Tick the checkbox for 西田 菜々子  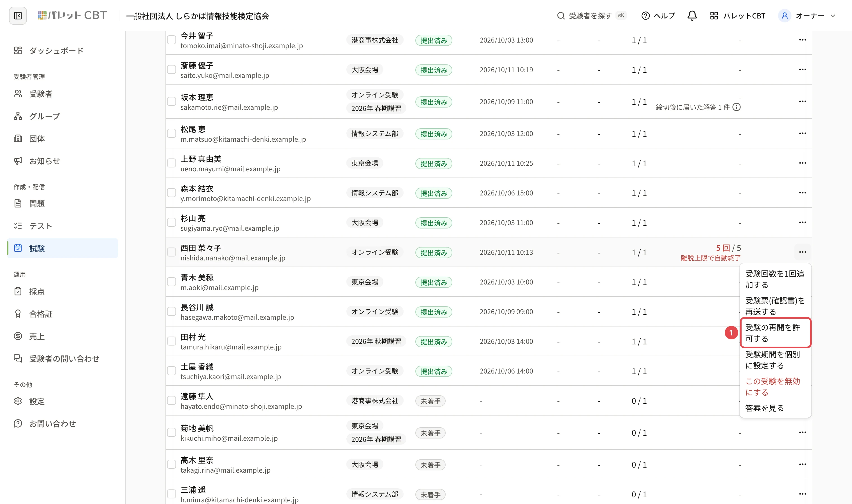pos(172,252)
